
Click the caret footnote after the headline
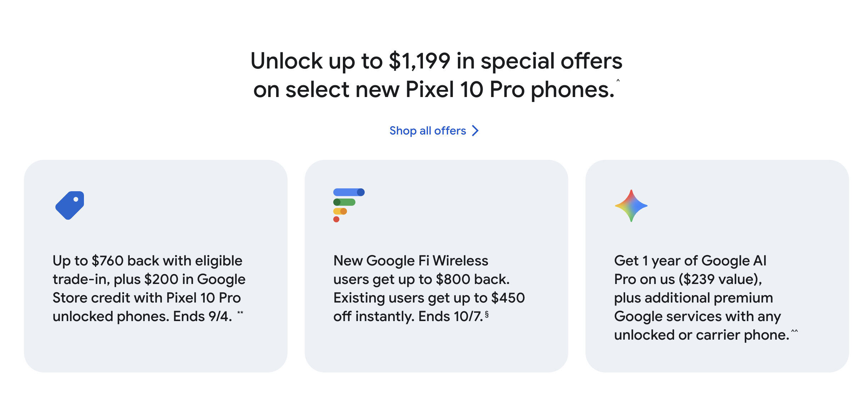pyautogui.click(x=618, y=80)
